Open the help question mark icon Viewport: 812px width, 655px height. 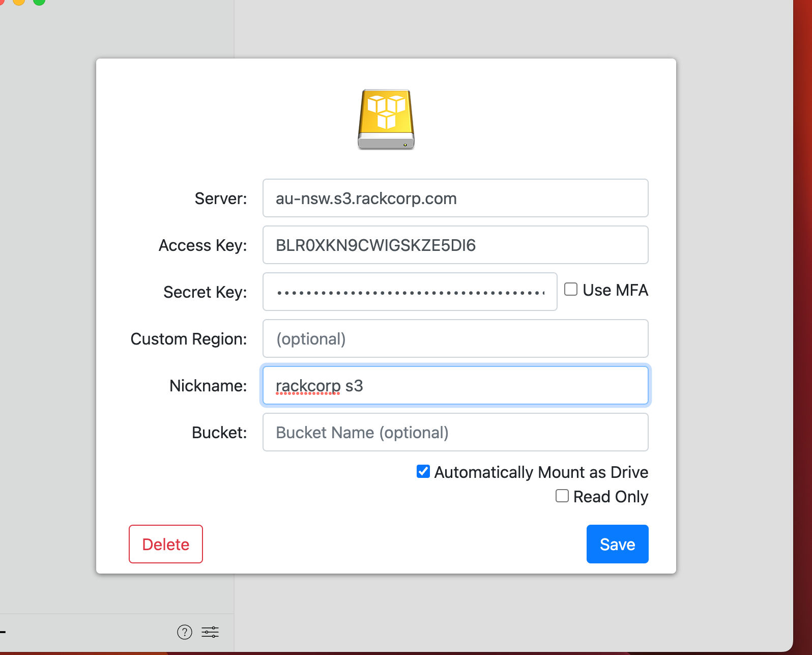coord(185,632)
